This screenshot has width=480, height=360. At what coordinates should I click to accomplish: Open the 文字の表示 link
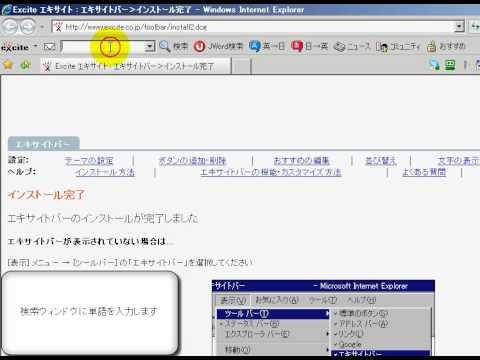459,161
